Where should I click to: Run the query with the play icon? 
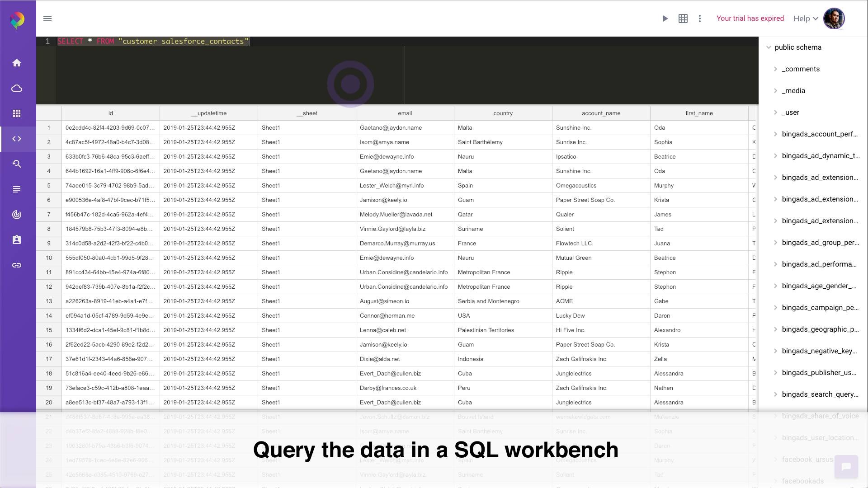click(x=665, y=19)
